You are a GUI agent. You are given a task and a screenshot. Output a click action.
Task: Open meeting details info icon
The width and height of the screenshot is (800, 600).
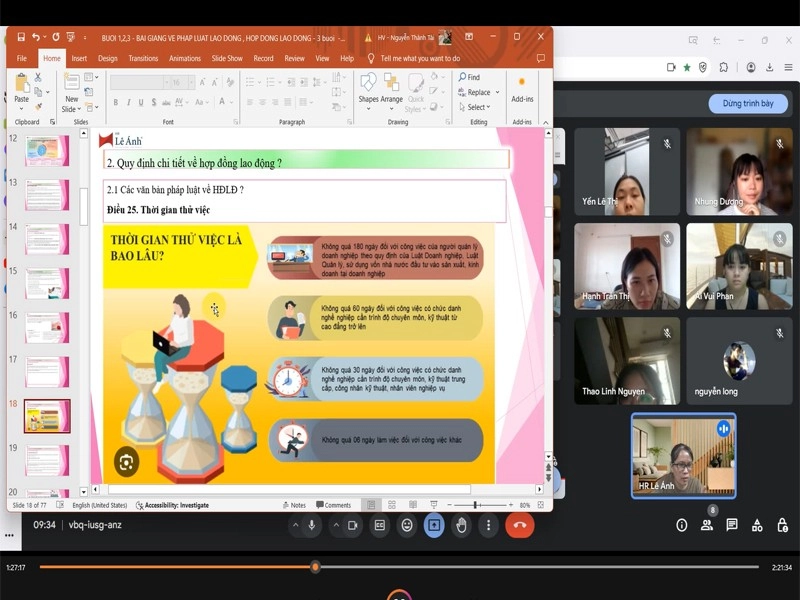pyautogui.click(x=682, y=525)
